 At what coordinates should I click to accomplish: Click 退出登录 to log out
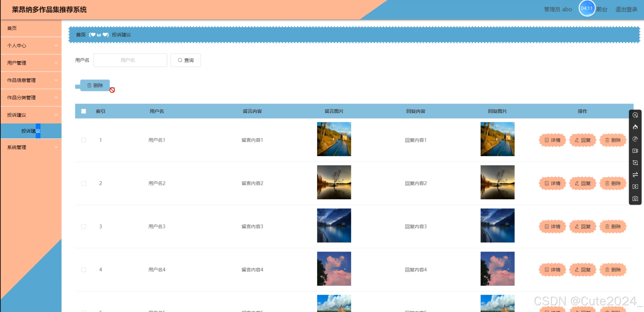626,10
